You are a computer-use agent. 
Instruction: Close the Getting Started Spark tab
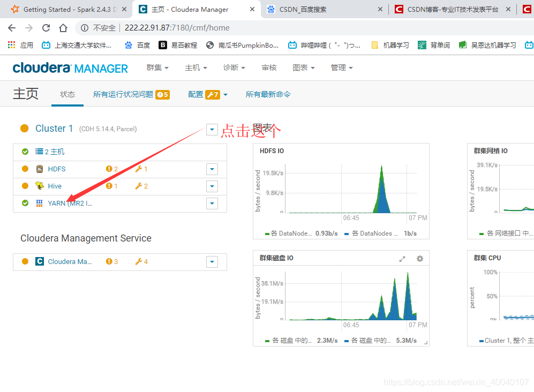pyautogui.click(x=124, y=9)
